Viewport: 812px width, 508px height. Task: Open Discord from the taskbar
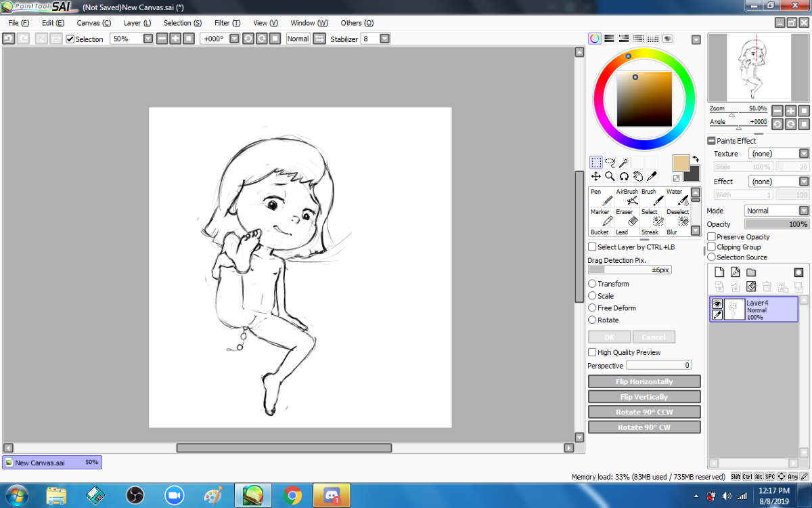332,495
